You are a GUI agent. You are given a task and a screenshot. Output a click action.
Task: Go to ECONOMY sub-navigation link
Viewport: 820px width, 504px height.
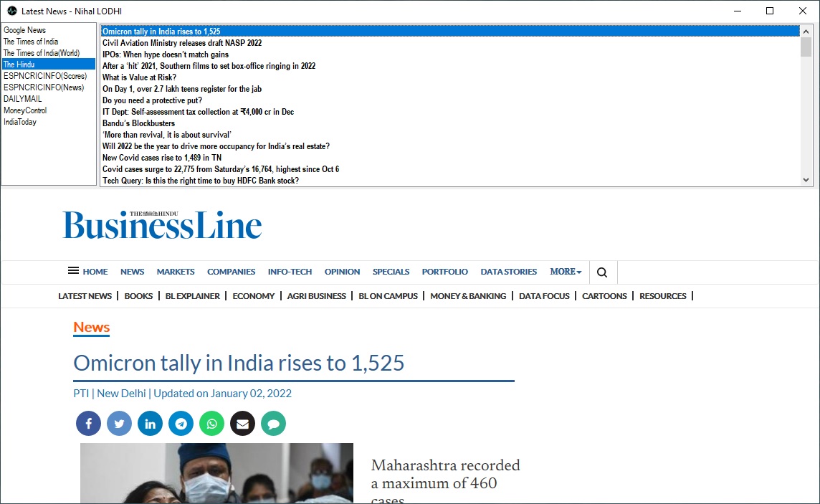[254, 296]
